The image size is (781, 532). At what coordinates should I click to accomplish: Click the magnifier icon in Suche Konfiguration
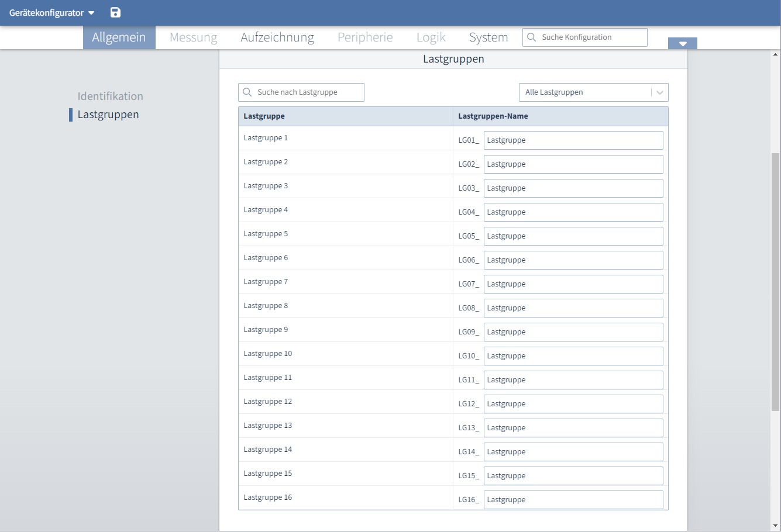531,37
